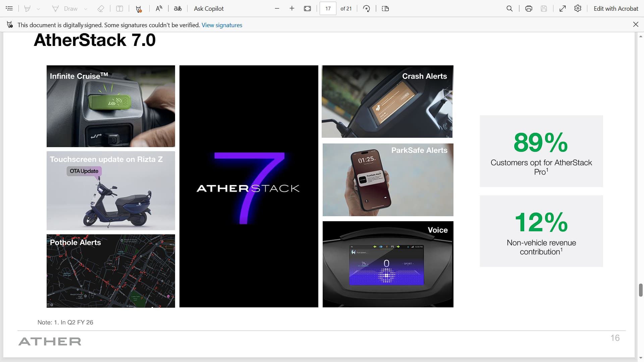Expand the highlight color dropdown
644x362 pixels.
tap(38, 9)
